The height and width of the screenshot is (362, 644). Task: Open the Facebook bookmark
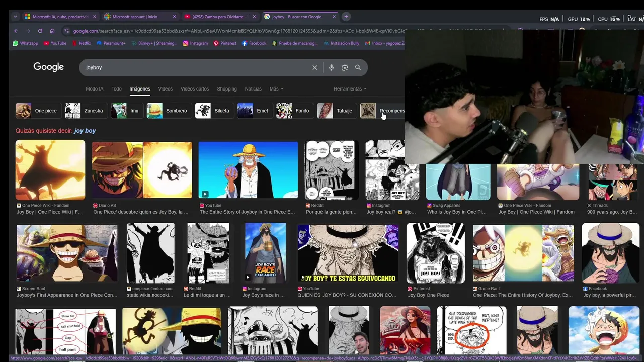(254, 43)
